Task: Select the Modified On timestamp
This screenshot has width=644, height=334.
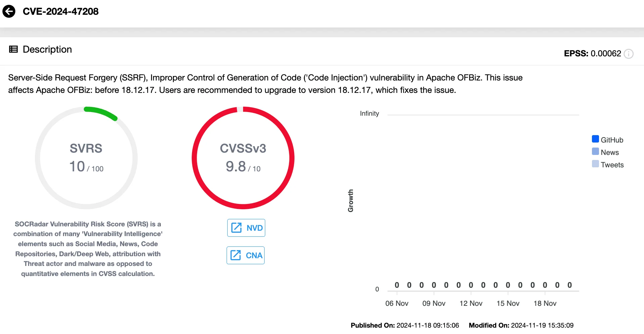Action: click(x=521, y=325)
